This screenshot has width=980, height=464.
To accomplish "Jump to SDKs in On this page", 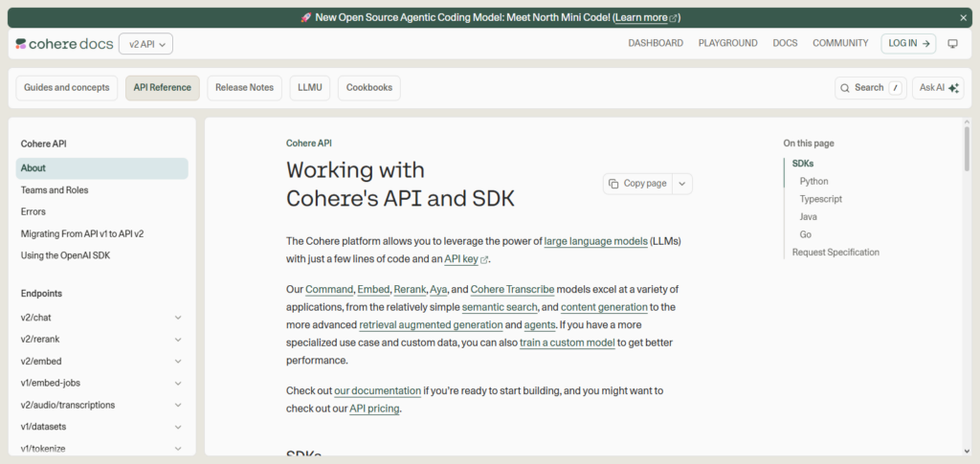I will (x=803, y=164).
